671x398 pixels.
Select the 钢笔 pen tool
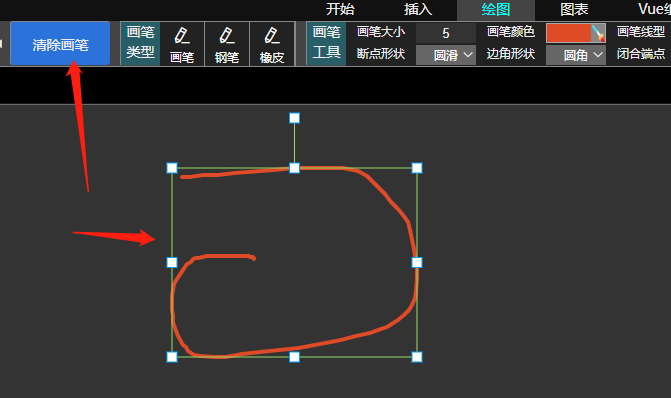[227, 45]
